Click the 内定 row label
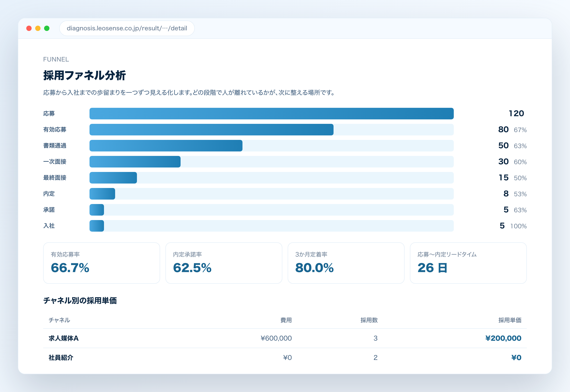 (x=49, y=194)
